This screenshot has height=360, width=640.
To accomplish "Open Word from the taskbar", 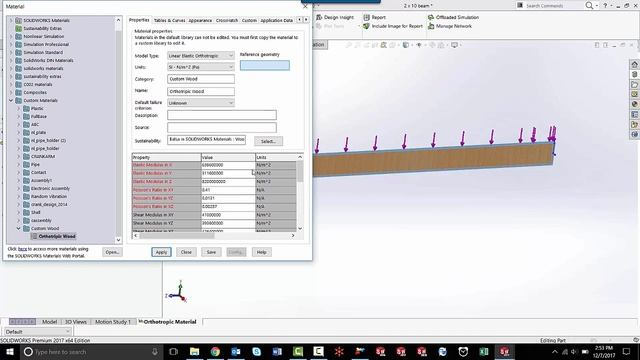I will [277, 351].
